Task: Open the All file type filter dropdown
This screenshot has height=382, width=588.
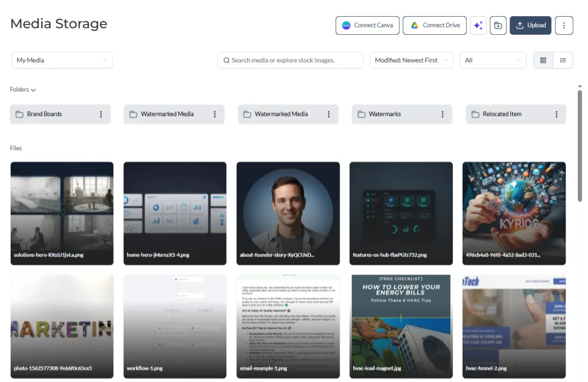Action: [492, 60]
